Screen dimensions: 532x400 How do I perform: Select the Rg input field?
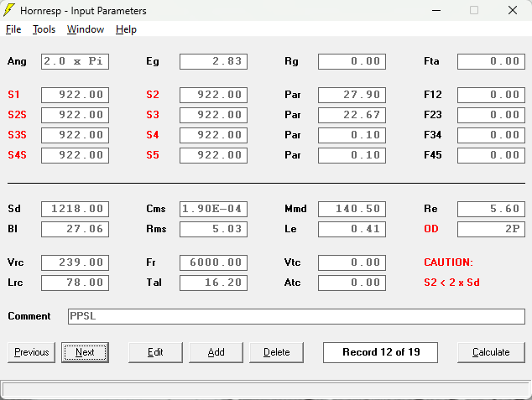352,61
